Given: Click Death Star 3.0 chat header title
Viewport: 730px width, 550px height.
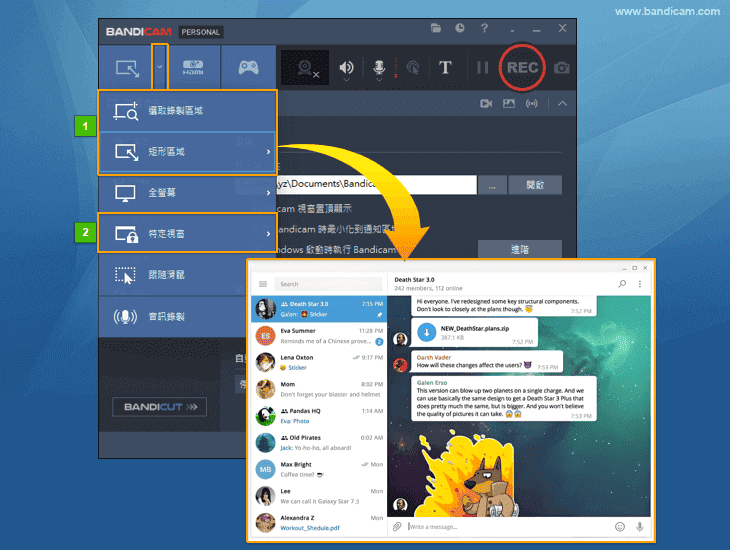Looking at the screenshot, I should (414, 280).
